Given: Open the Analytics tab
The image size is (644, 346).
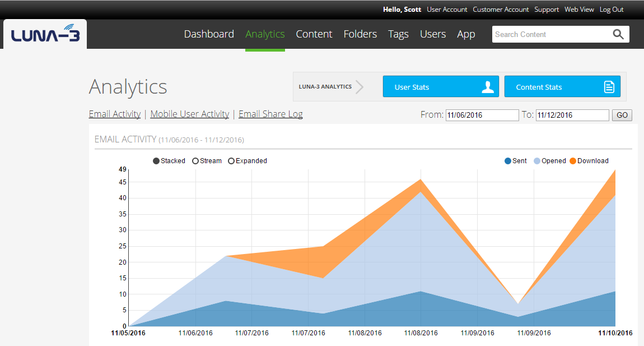Looking at the screenshot, I should click(x=265, y=34).
